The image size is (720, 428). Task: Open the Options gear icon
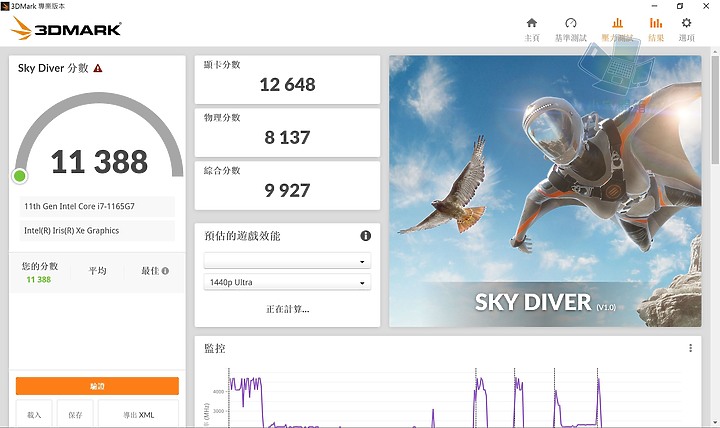click(x=686, y=23)
